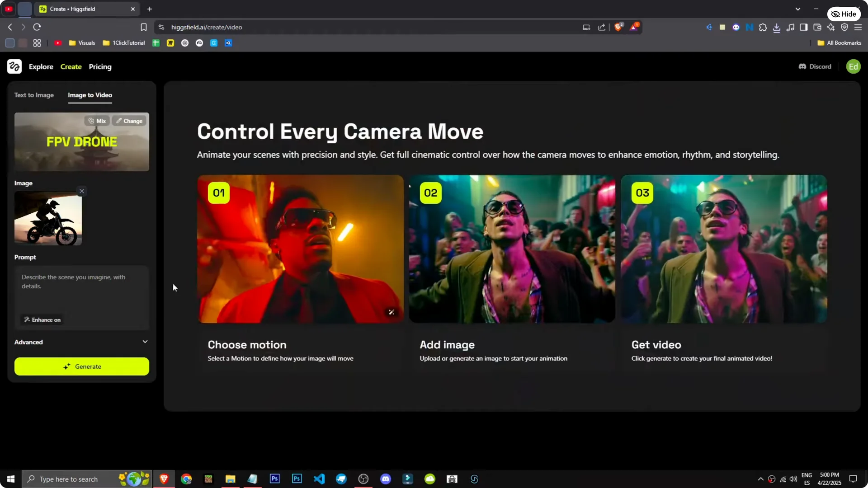Screen dimensions: 868x488
Task: Click the Ed profile avatar
Action: (x=854, y=66)
